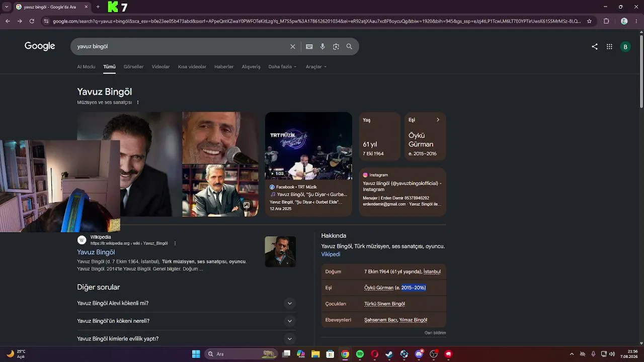This screenshot has width=644, height=362.
Task: Go to the Google logo homepage
Action: (x=40, y=46)
